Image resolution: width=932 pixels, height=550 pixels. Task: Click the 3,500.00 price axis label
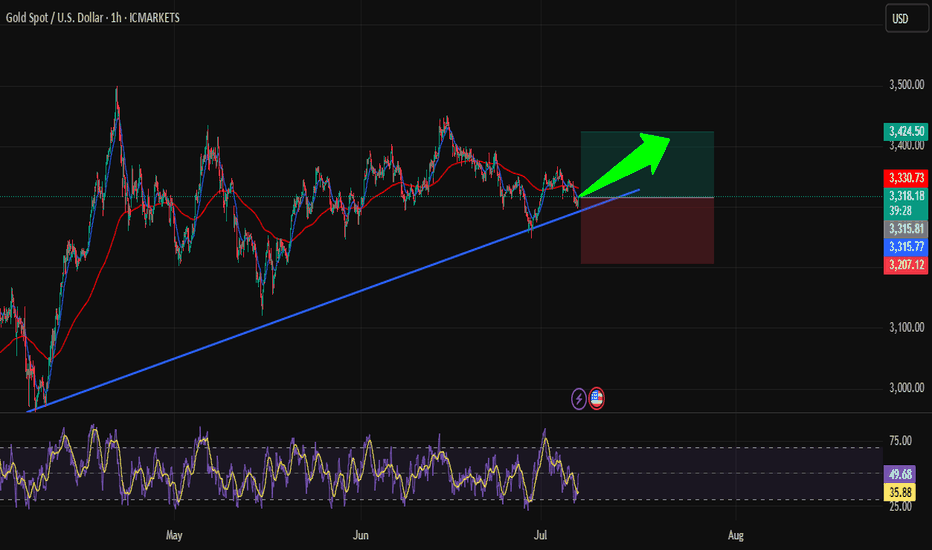(906, 84)
